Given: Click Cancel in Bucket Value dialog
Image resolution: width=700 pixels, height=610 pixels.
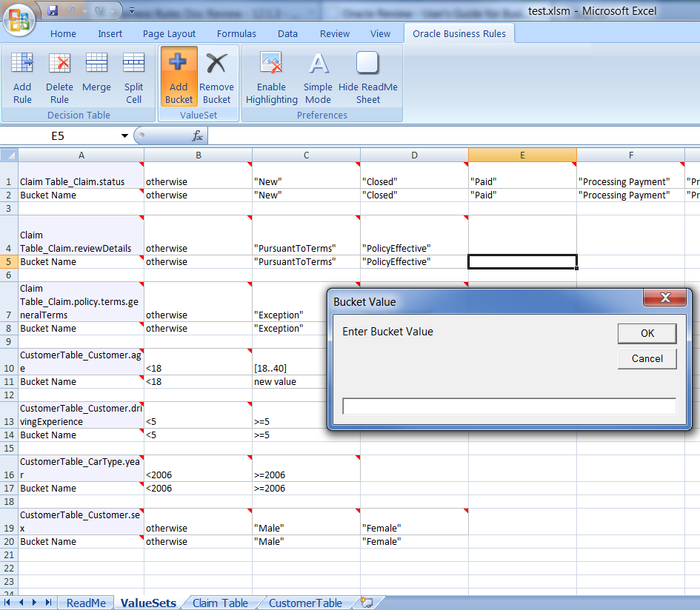Looking at the screenshot, I should [647, 359].
